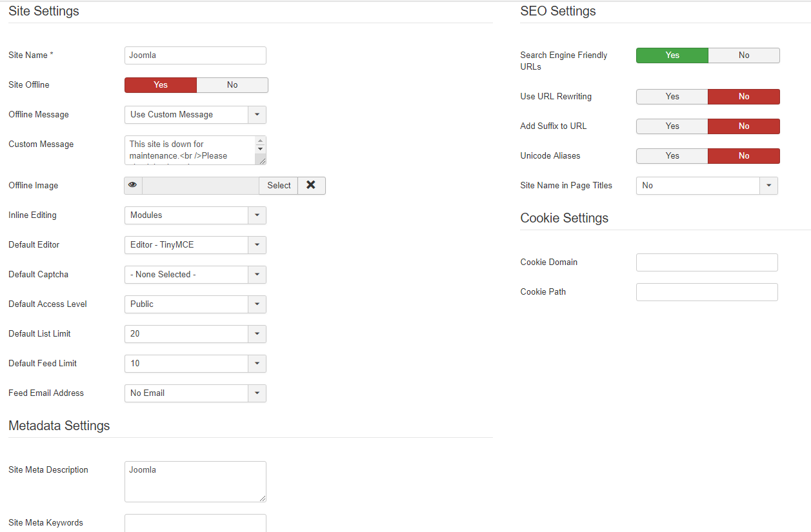This screenshot has height=532, width=811.
Task: Click into the Cookie Path field
Action: click(706, 292)
